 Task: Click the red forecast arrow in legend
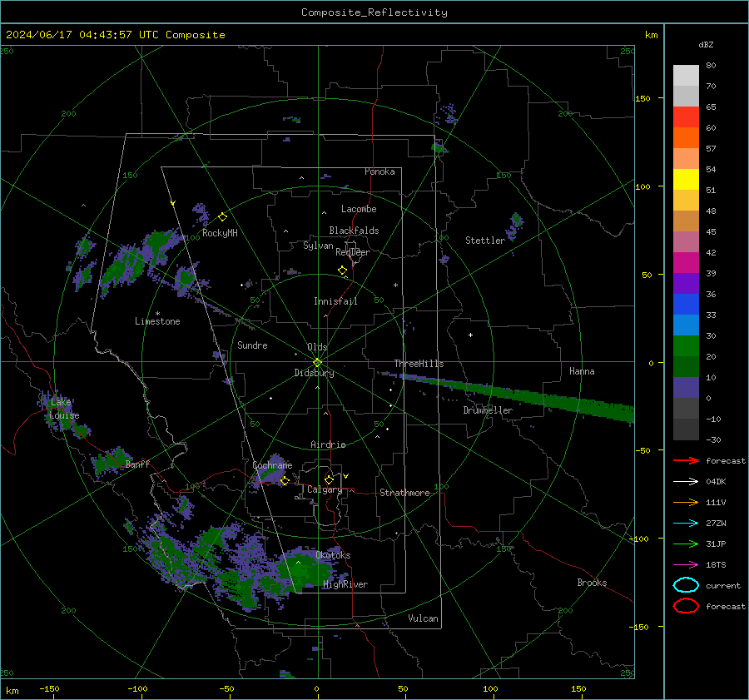(x=686, y=460)
